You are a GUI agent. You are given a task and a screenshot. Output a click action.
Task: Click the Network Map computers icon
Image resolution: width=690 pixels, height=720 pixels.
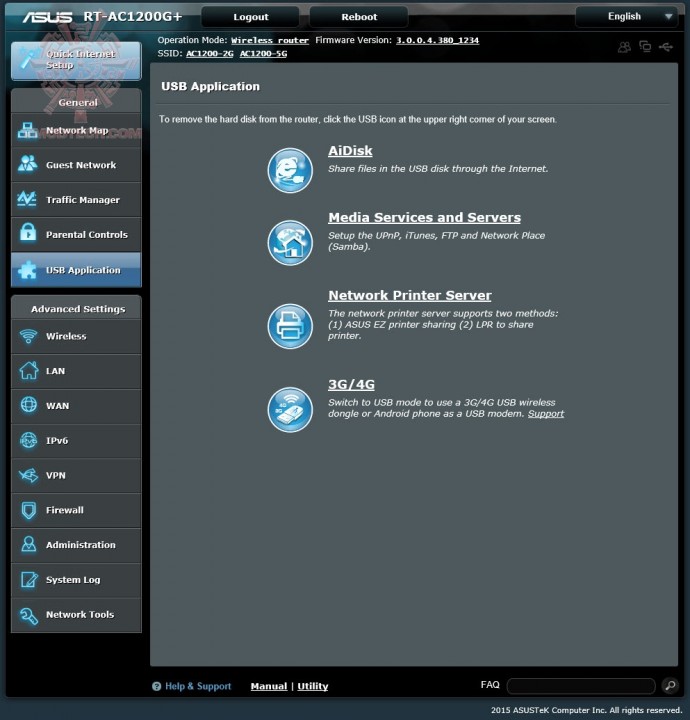[x=28, y=130]
